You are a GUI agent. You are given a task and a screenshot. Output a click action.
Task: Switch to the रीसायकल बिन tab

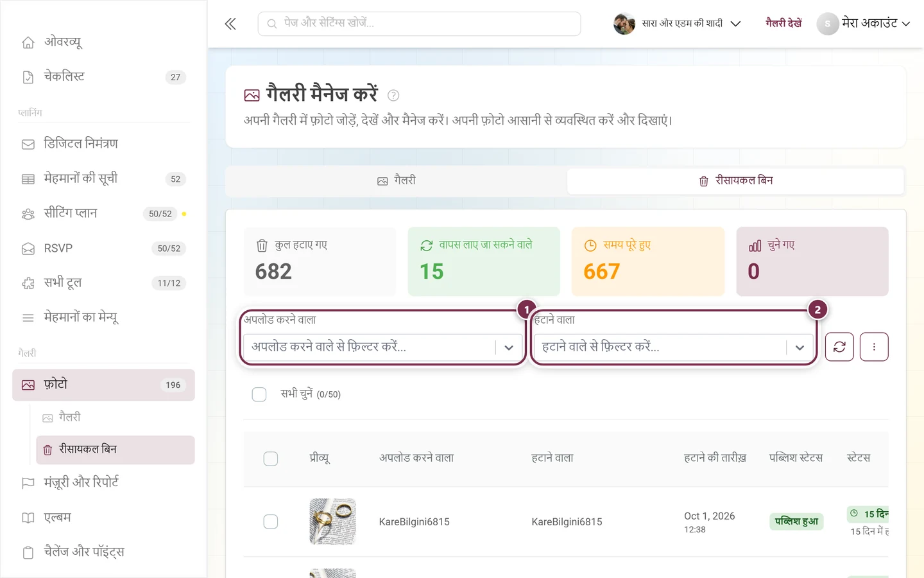tap(735, 181)
